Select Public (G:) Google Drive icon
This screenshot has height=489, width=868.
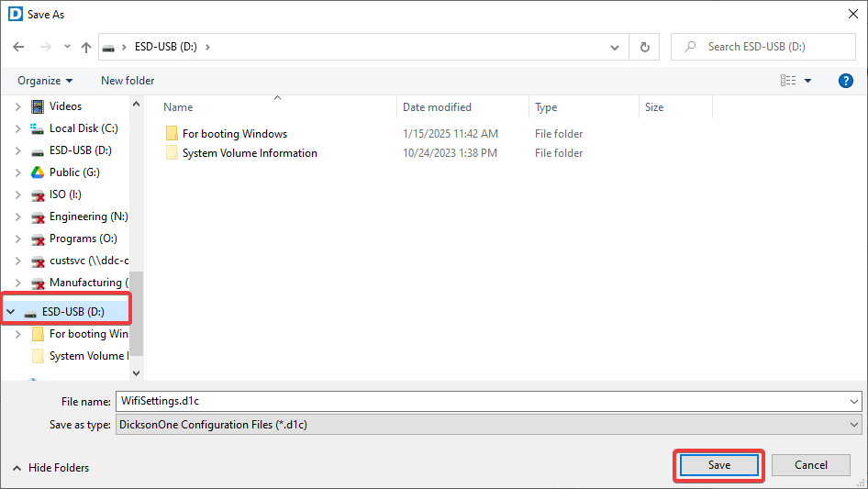coord(38,172)
